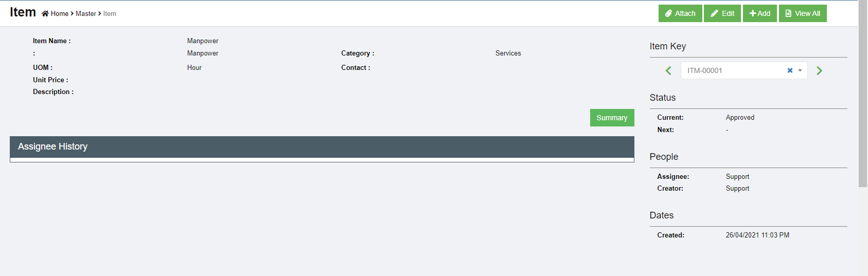Go to next item with right chevron
Viewport: 868px width, 276px height.
(819, 71)
